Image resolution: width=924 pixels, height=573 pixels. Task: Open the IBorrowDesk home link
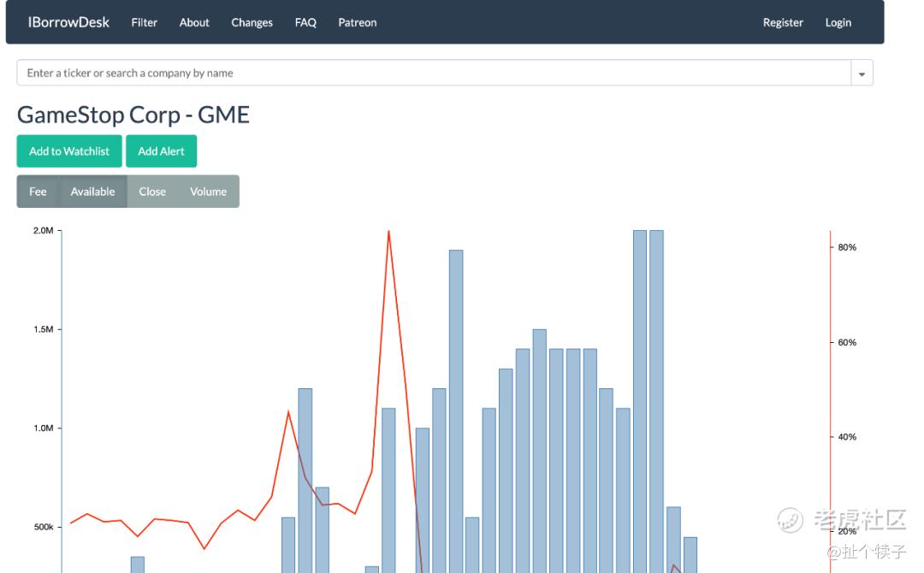(x=68, y=22)
